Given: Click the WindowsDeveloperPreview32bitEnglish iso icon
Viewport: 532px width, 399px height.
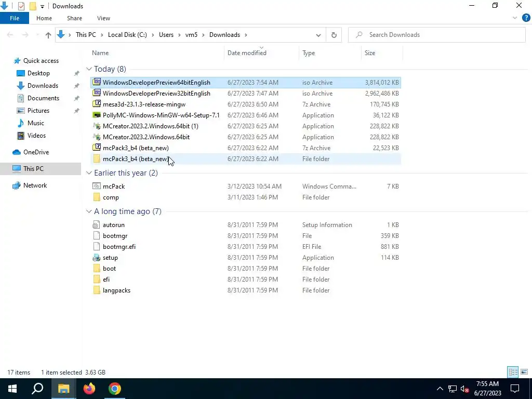Looking at the screenshot, I should (97, 93).
